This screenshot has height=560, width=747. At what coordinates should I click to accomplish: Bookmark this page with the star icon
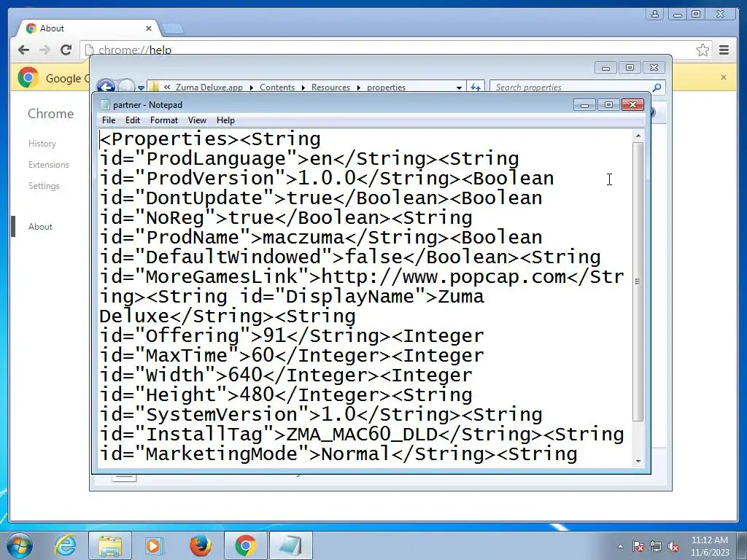tap(703, 50)
